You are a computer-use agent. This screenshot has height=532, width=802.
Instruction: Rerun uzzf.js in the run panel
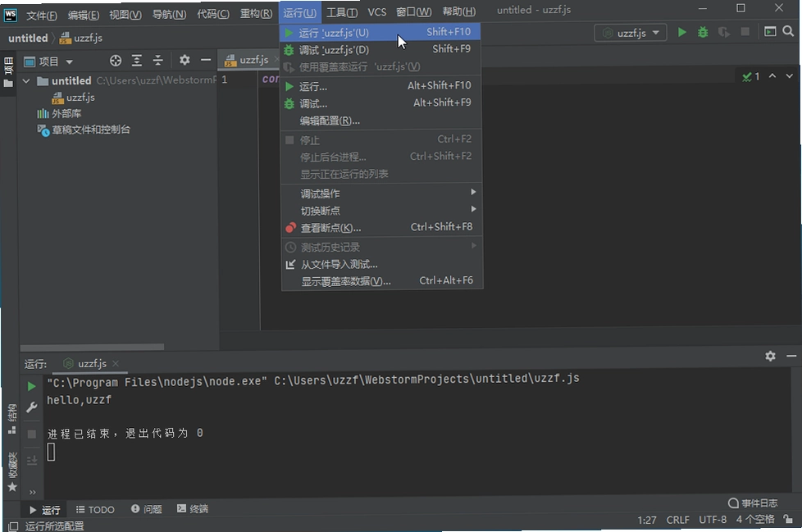pos(32,386)
